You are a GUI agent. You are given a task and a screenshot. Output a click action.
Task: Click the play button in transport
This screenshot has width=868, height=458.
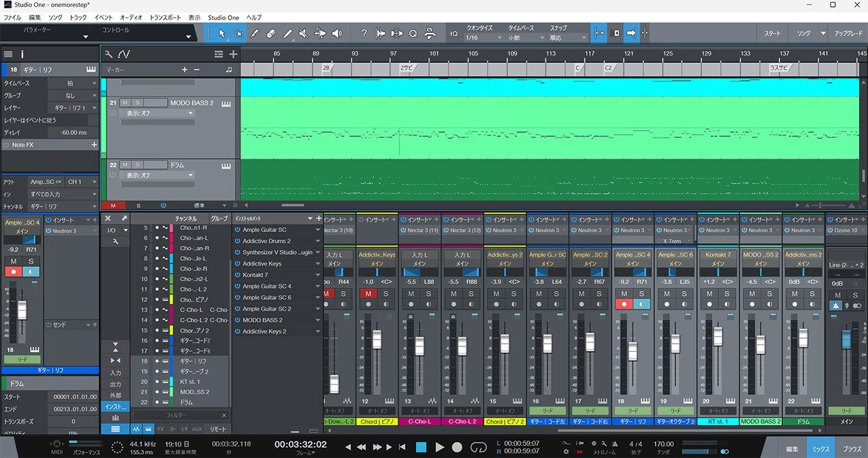(440, 446)
